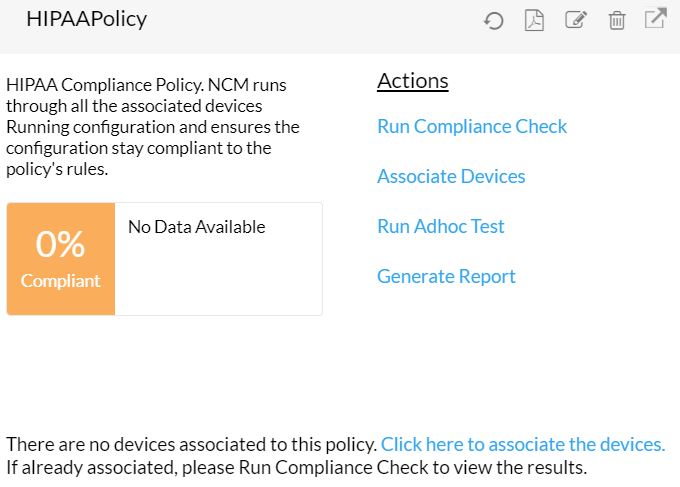Select the orange Compliant status tile

[61, 259]
